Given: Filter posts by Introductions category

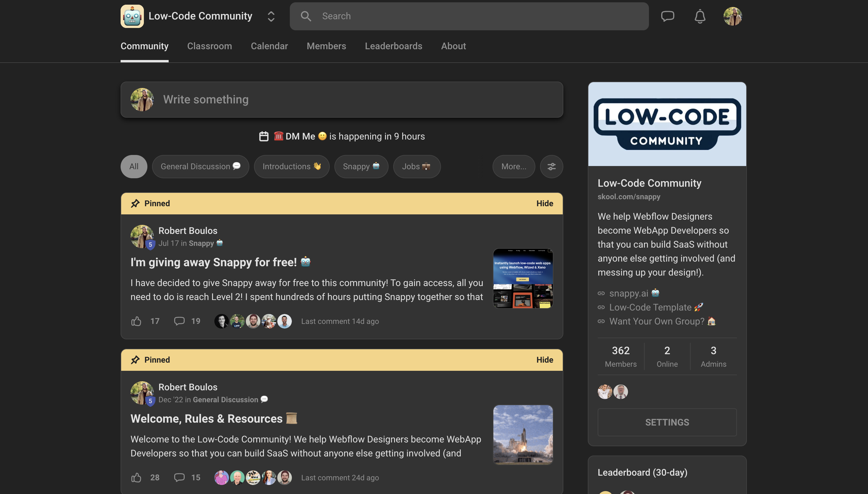Looking at the screenshot, I should (x=291, y=166).
